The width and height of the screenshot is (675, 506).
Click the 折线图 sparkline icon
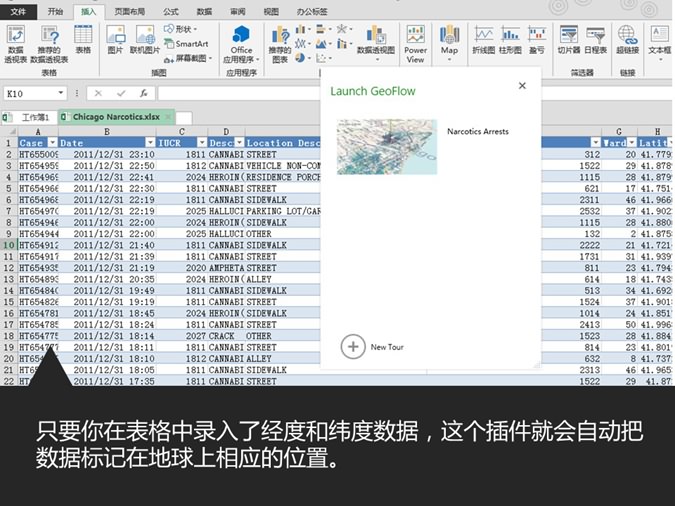(x=484, y=38)
